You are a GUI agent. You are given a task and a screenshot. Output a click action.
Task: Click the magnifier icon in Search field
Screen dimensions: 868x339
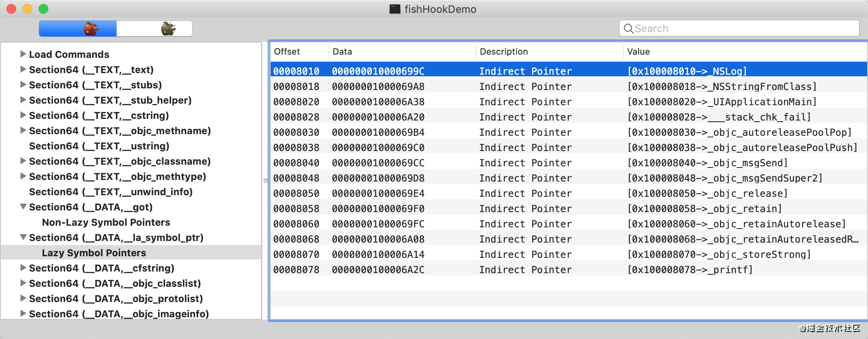click(628, 29)
